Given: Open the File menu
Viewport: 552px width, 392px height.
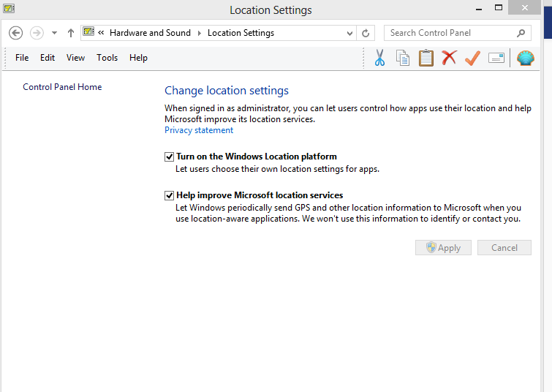Looking at the screenshot, I should [22, 58].
